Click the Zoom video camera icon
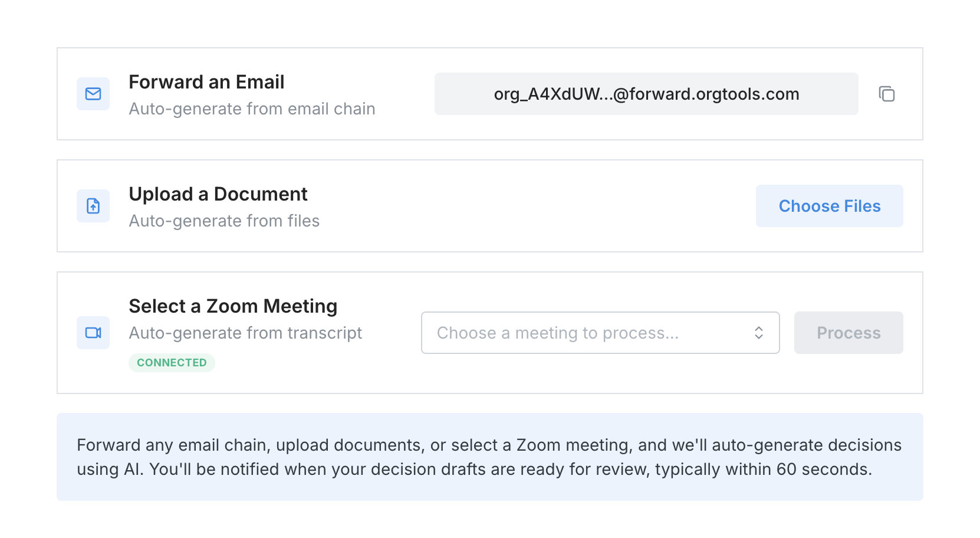This screenshot has height=538, width=980. pyautogui.click(x=93, y=332)
